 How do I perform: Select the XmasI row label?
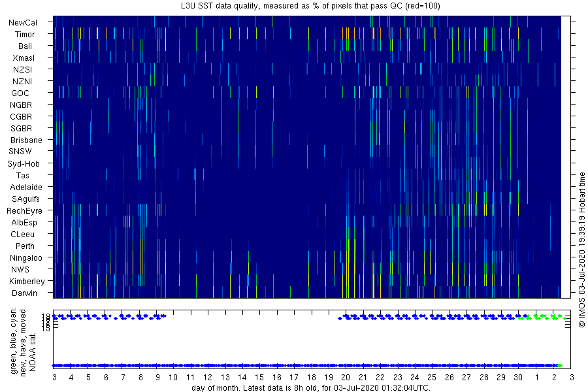pos(24,57)
